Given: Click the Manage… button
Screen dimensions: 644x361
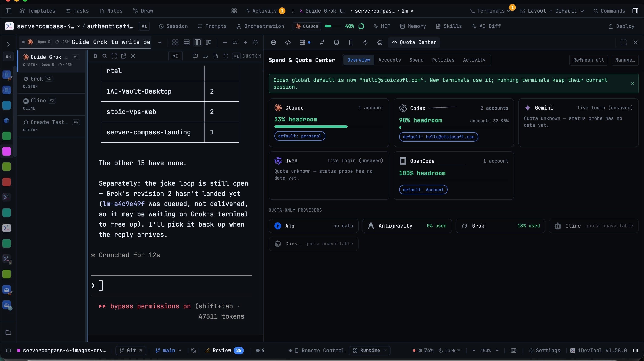Looking at the screenshot, I should click(x=625, y=60).
